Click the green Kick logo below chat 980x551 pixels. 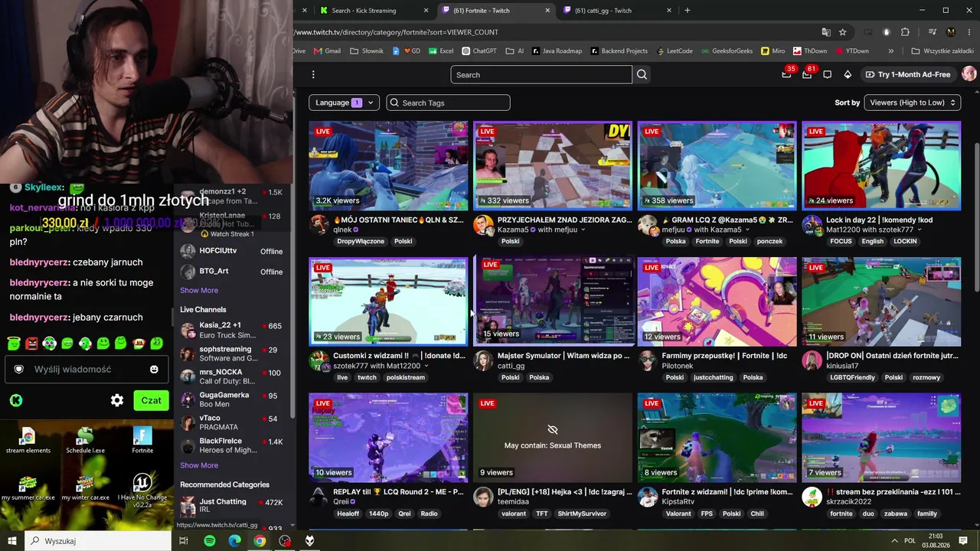point(15,400)
